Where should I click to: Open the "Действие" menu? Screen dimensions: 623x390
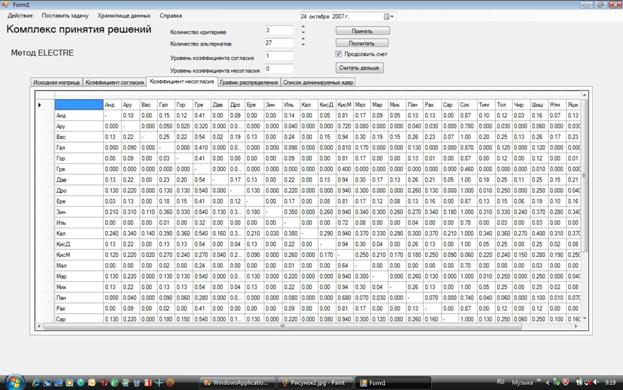[20, 15]
